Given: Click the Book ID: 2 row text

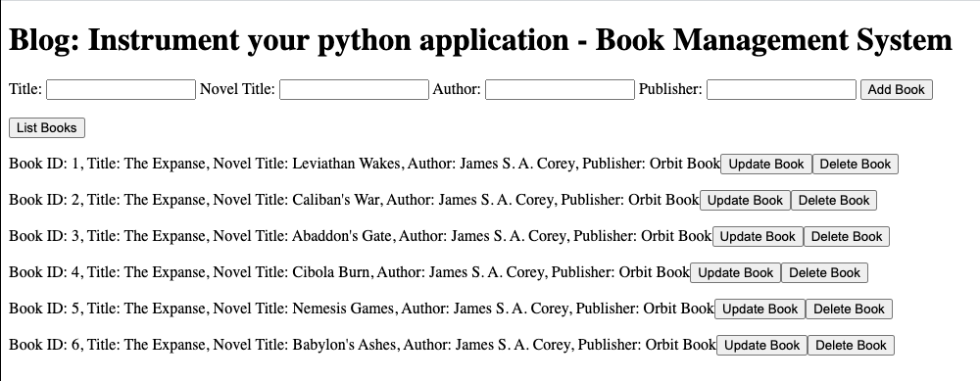Looking at the screenshot, I should click(x=354, y=200).
